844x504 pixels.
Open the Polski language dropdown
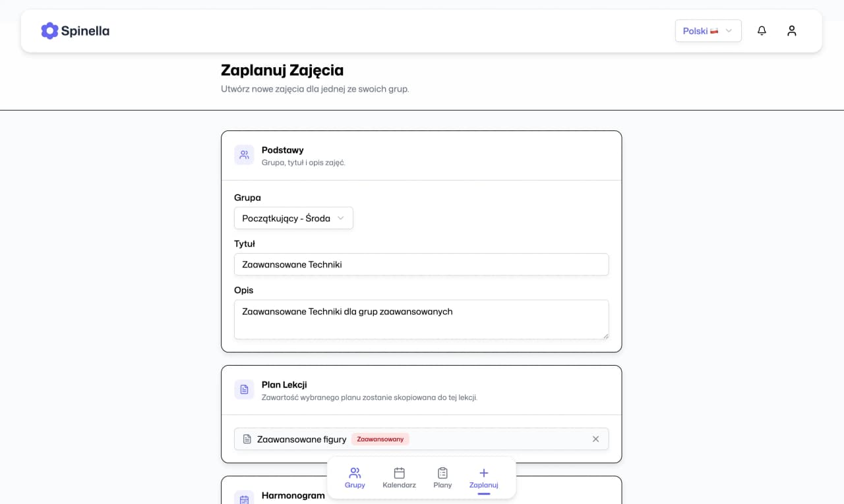click(x=708, y=31)
